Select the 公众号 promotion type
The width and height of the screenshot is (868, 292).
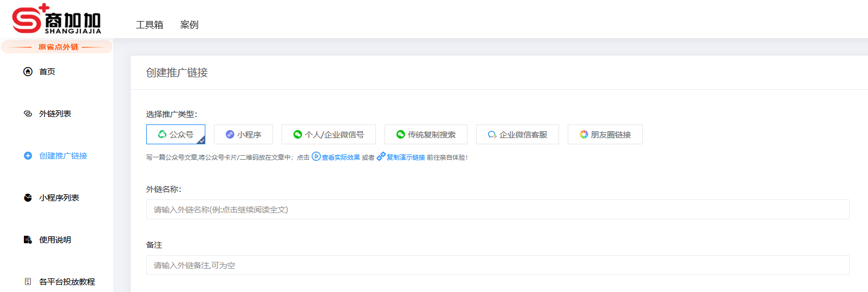175,135
